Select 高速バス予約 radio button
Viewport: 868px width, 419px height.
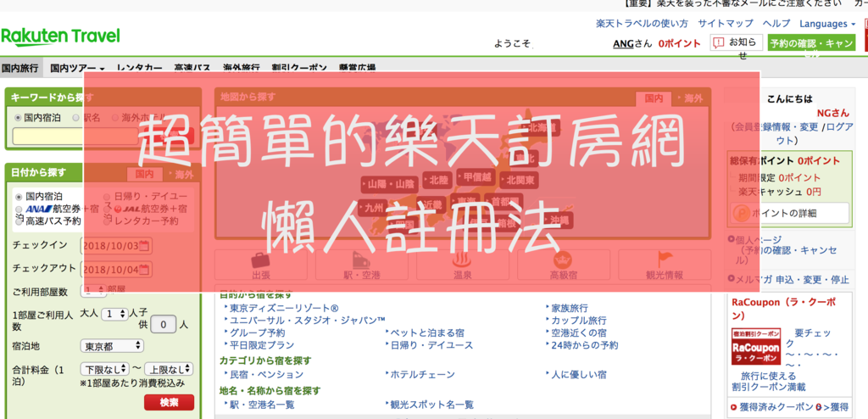pos(19,221)
